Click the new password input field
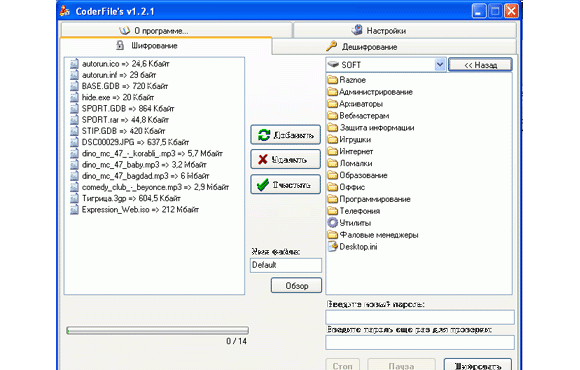Image resolution: width=580 pixels, height=370 pixels. (x=420, y=317)
